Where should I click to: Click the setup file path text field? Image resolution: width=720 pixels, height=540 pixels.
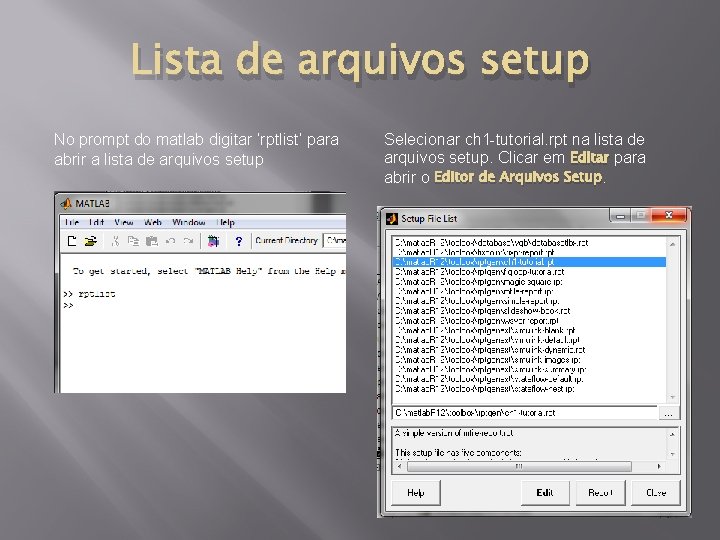(x=525, y=413)
